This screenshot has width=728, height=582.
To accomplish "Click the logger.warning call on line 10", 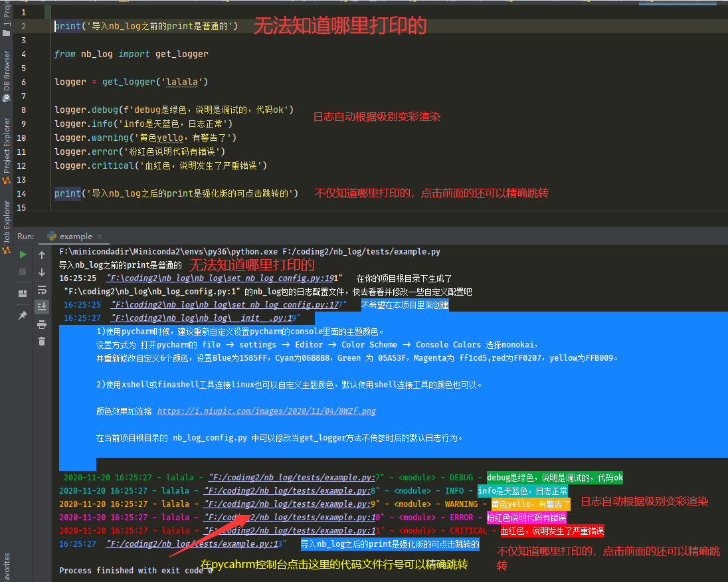I will pos(145,138).
